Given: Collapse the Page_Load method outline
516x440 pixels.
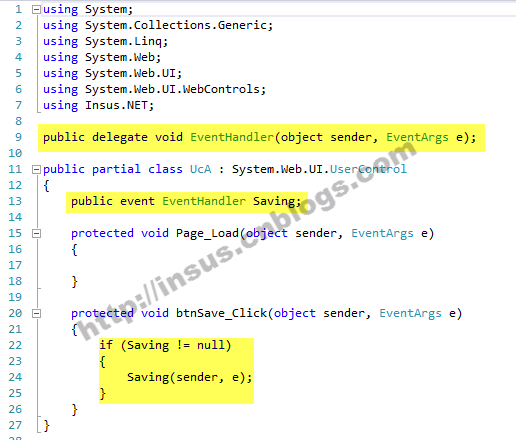Looking at the screenshot, I should pyautogui.click(x=36, y=234).
